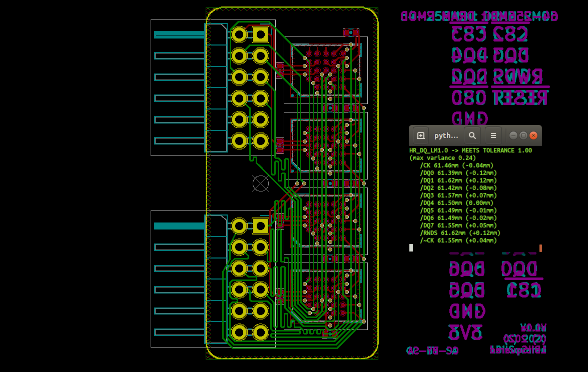This screenshot has height=372, width=588.
Task: Open a new tab in the terminal window
Action: click(421, 135)
